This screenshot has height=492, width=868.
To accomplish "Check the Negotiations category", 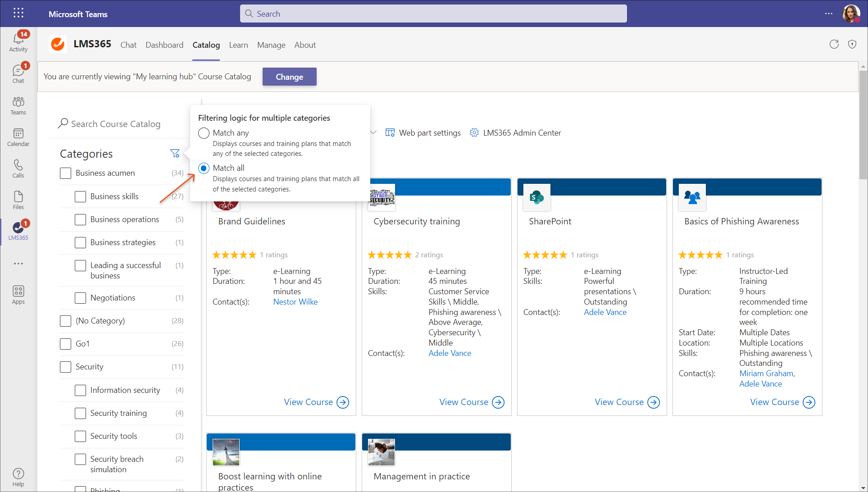I will [x=80, y=298].
